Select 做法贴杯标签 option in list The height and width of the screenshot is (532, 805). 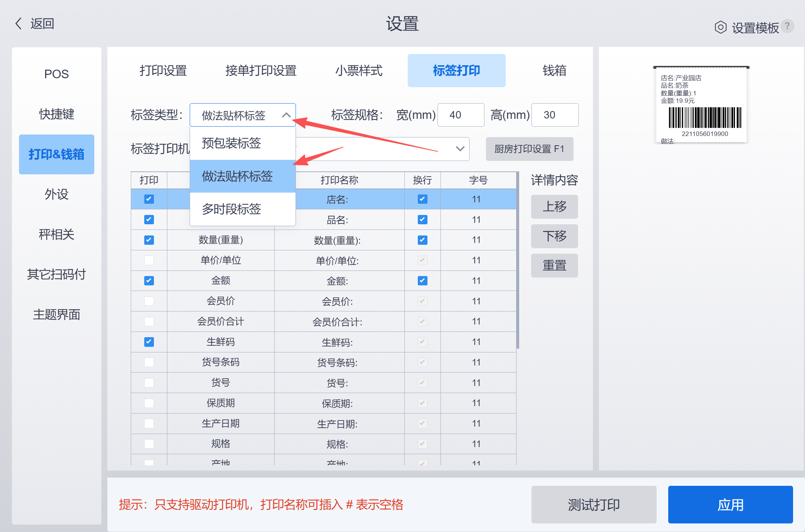(243, 176)
